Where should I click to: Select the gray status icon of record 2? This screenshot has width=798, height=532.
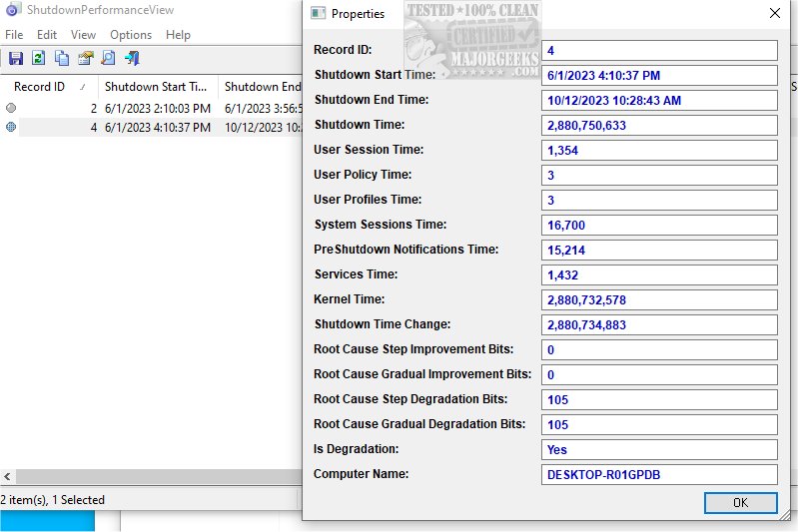click(x=11, y=108)
